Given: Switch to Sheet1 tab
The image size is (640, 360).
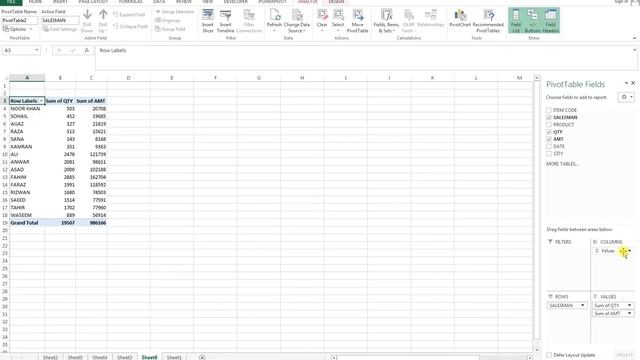Looking at the screenshot, I should coord(174,357).
